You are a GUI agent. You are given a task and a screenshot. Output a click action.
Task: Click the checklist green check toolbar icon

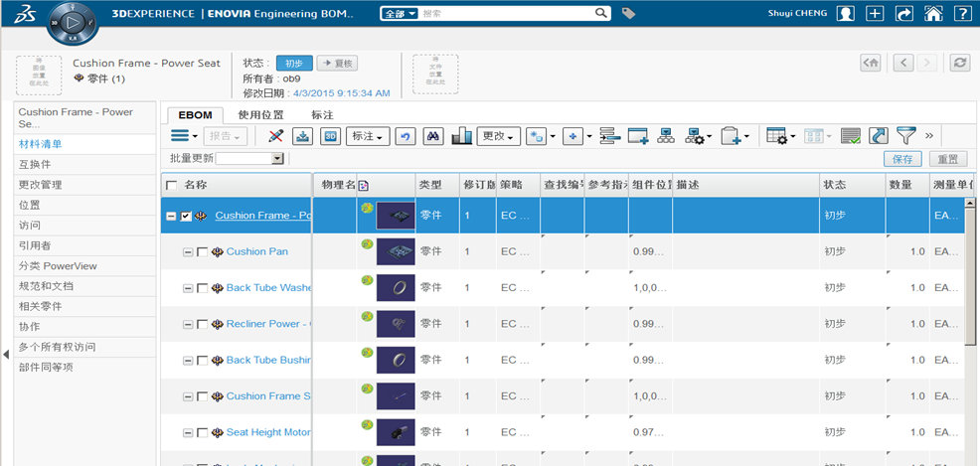851,136
